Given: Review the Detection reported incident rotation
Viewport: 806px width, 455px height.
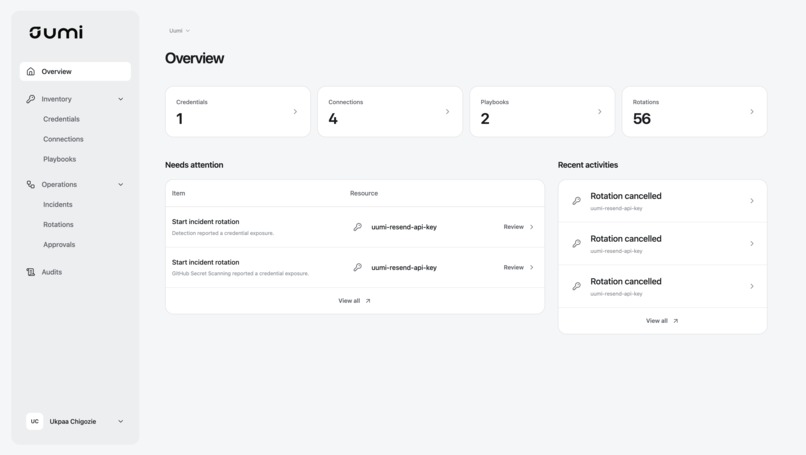Looking at the screenshot, I should pos(518,227).
